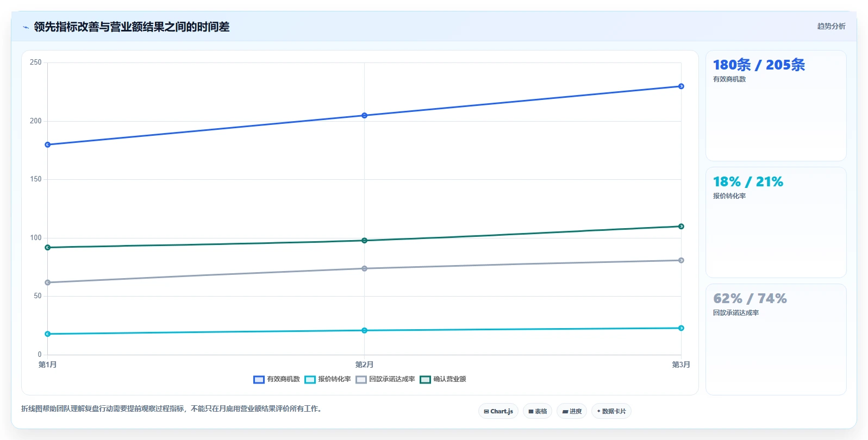Click the 有效商机数 data point at 第2月
This screenshot has height=440, width=868.
[x=364, y=115]
